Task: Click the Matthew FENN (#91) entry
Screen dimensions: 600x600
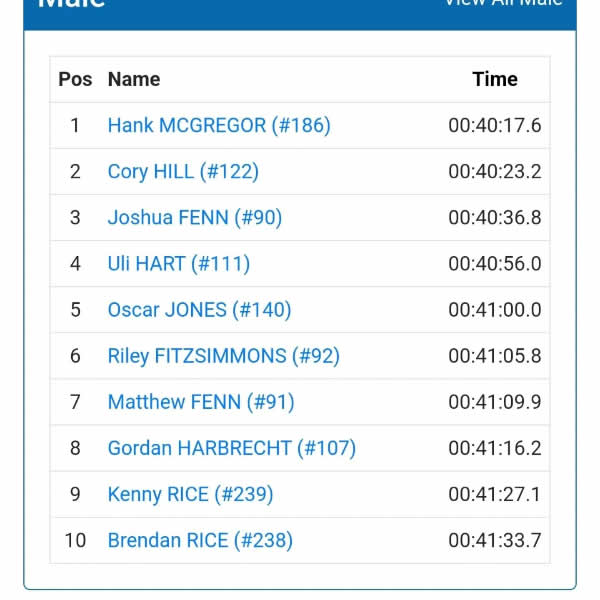Action: tap(199, 402)
